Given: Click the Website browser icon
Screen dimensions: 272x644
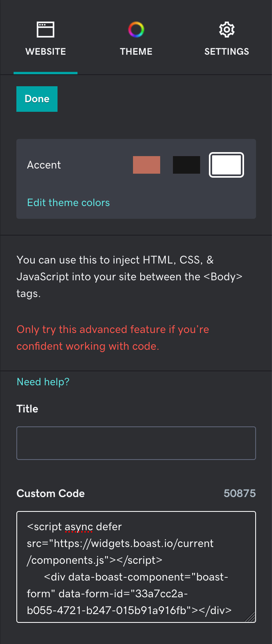Looking at the screenshot, I should (x=45, y=29).
